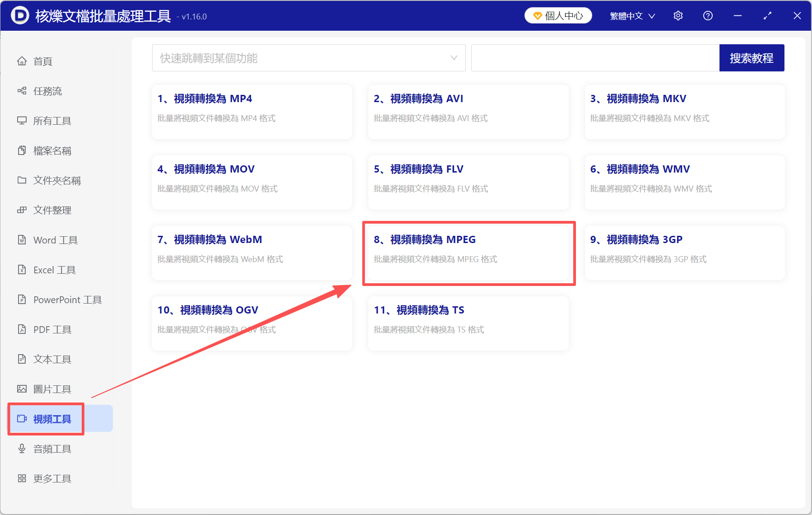Viewport: 812px width, 515px height.
Task: Expand the 快速跳轉到某個功能 dropdown
Action: (309, 58)
